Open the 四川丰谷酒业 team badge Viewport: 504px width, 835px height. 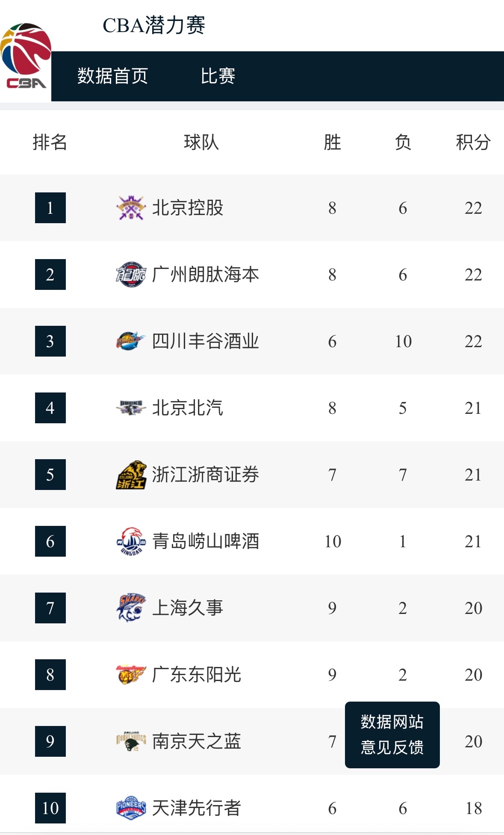130,341
